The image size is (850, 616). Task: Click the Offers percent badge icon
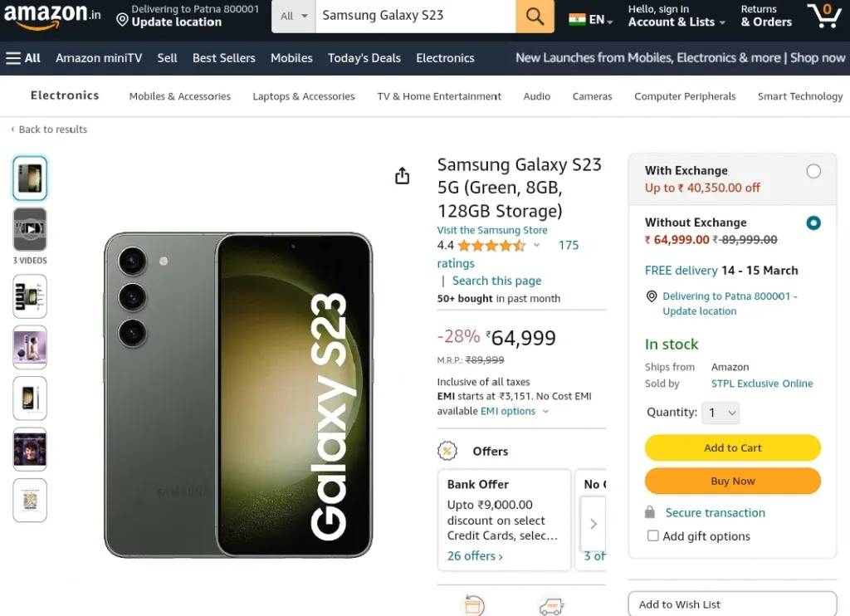(447, 451)
